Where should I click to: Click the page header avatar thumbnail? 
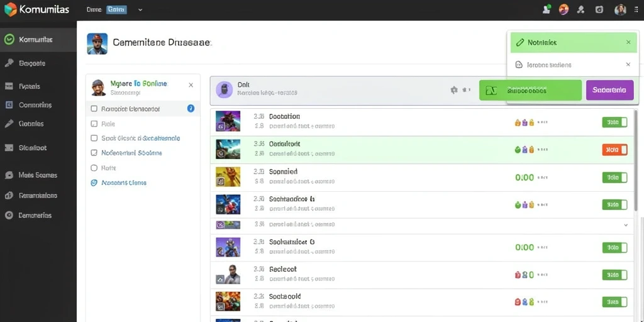click(97, 43)
